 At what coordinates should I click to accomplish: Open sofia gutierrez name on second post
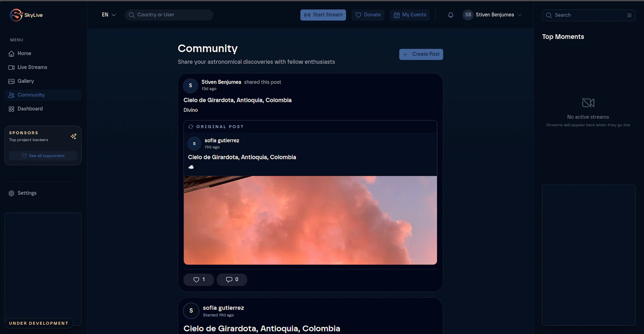tap(223, 308)
